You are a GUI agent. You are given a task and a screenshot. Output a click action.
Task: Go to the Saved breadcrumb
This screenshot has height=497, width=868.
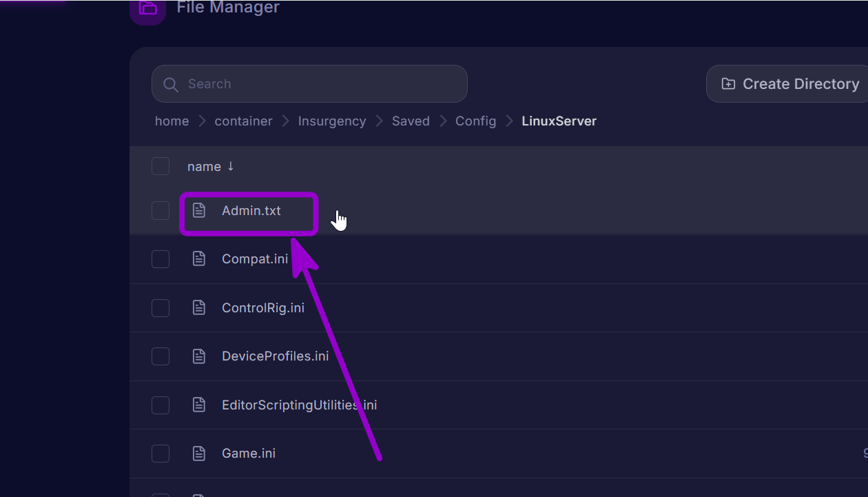tap(411, 121)
